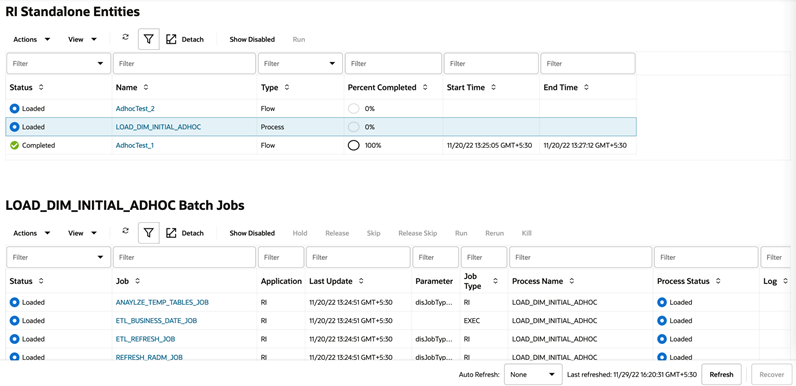Viewport: 796px width, 386px height.
Task: Sort by Percent Completed column
Action: 425,87
